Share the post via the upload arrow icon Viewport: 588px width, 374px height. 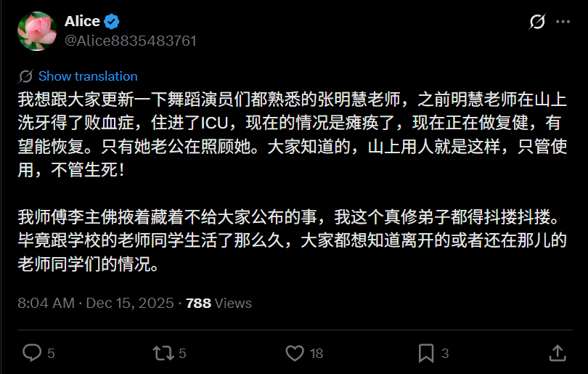pos(557,353)
